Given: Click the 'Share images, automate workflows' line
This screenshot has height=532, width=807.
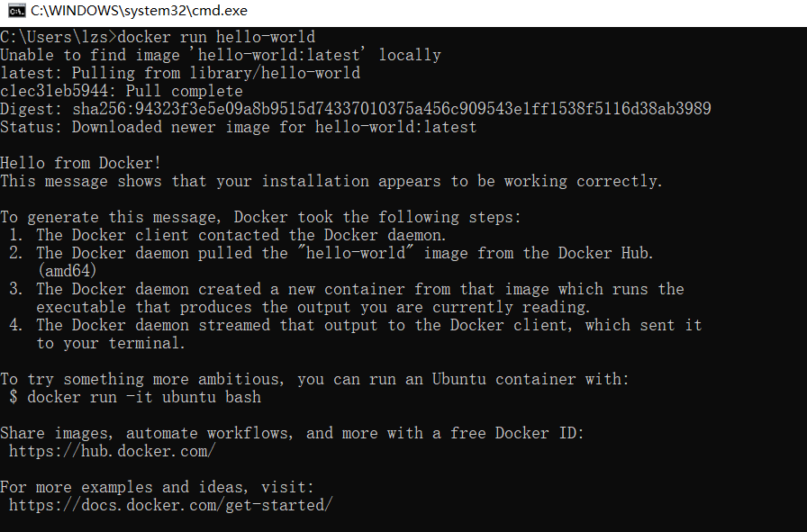Looking at the screenshot, I should [293, 433].
